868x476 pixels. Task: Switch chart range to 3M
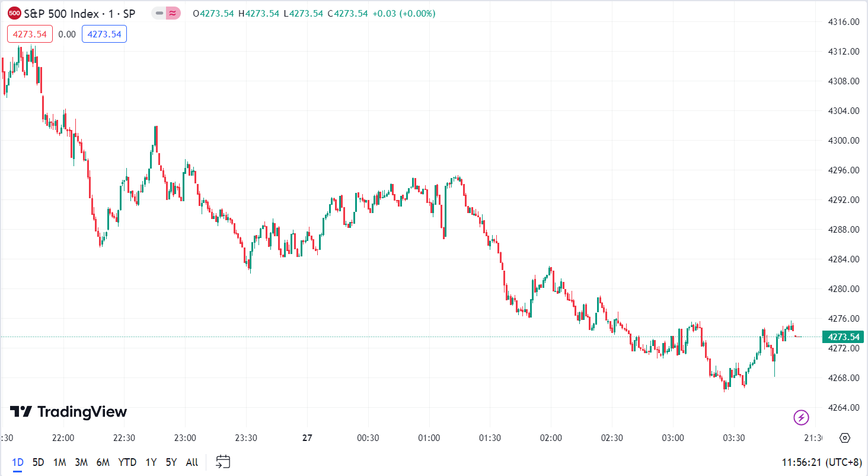click(x=81, y=462)
